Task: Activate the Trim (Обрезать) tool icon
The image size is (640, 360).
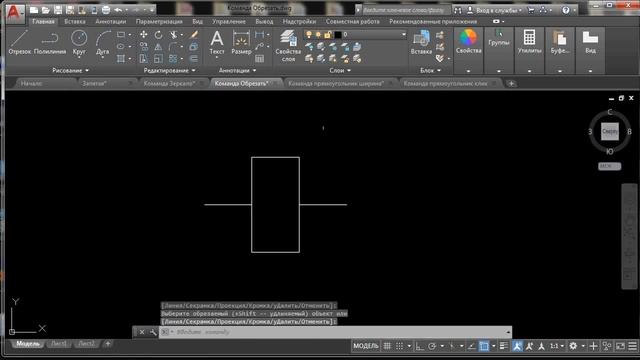Action: [174, 35]
